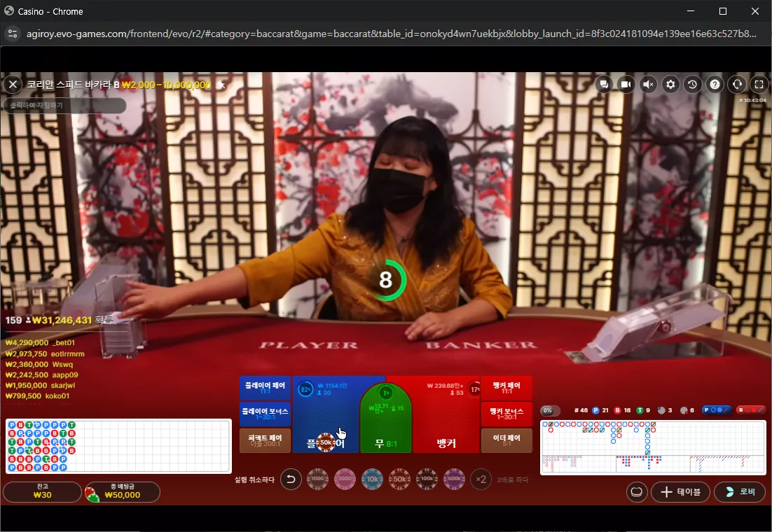The height and width of the screenshot is (532, 772).
Task: Click the Banker next-round prediction pill
Action: pyautogui.click(x=751, y=410)
